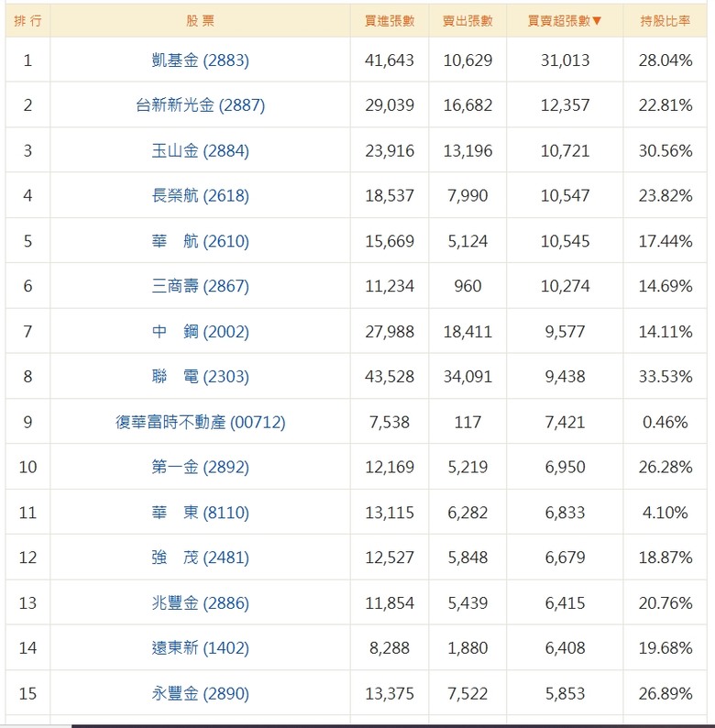The image size is (715, 728).
Task: Open the 永豐金 (2890) stock link
Action: 200,694
